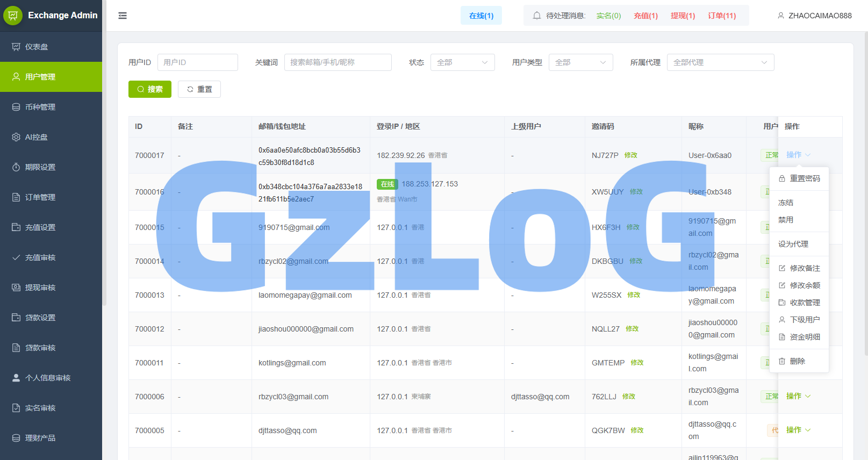
Task: Select 重置密码 from action menu
Action: click(x=799, y=178)
